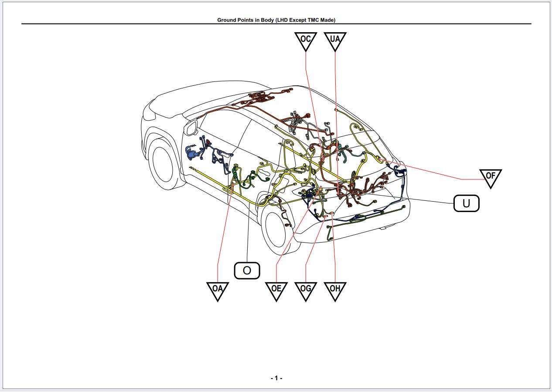552x392 pixels.
Task: Toggle the O connector rounded box
Action: coord(247,270)
